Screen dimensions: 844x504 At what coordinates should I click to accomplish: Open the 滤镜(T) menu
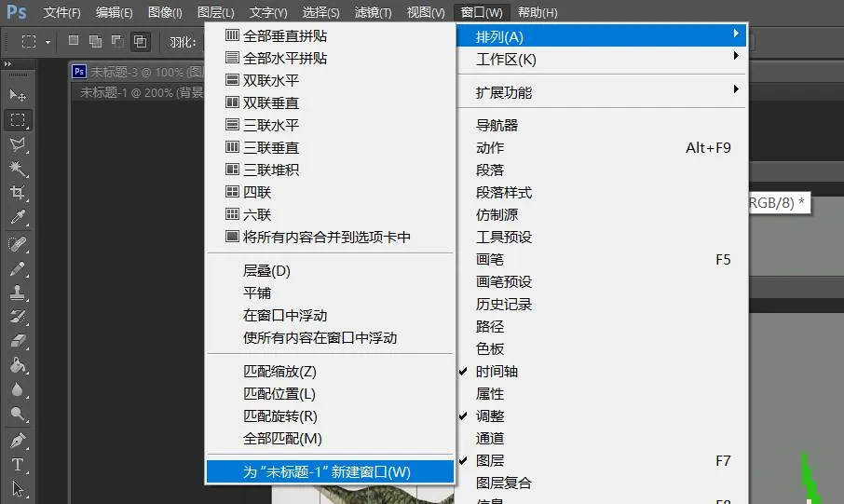point(373,12)
